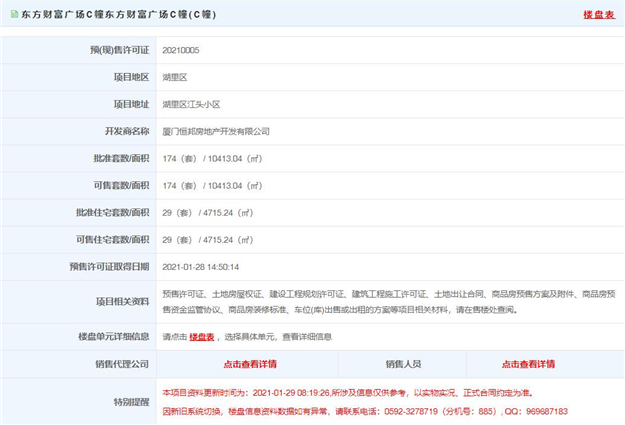Click the 预售许可证取得日期 label
The image size is (625, 425).
(109, 267)
